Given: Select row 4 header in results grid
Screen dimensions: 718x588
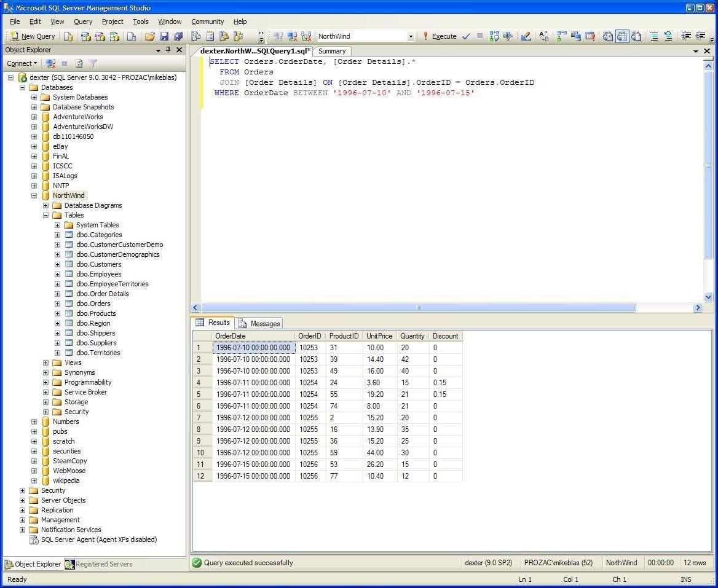Looking at the screenshot, I should 202,383.
